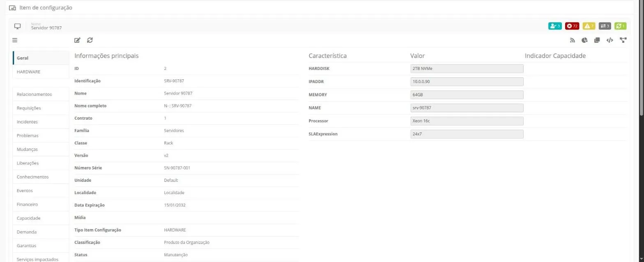This screenshot has height=262, width=644.
Task: Click the copy/duplicate icon
Action: click(x=597, y=40)
